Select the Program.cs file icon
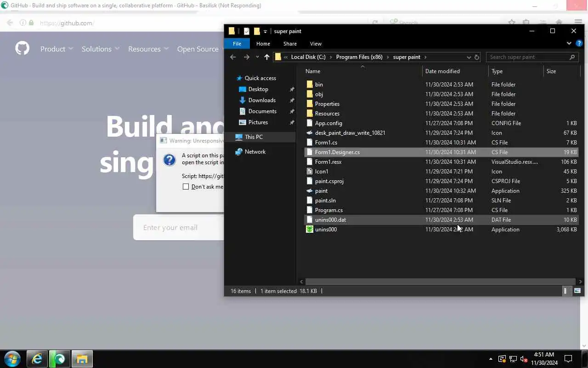This screenshot has height=368, width=588. [x=310, y=210]
